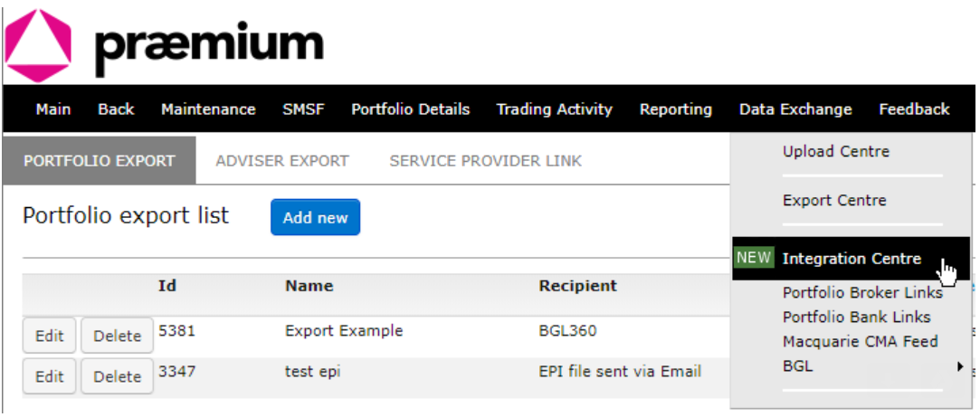Open the Feedback menu item
Screen dimensions: 980x417
click(914, 109)
